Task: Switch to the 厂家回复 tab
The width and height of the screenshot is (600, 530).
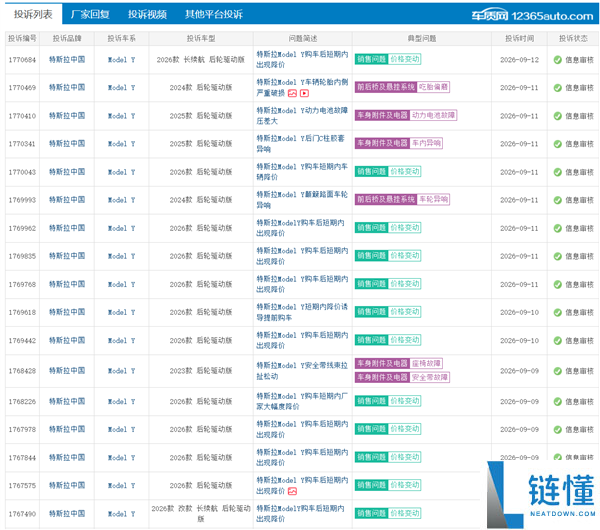Action: [90, 15]
